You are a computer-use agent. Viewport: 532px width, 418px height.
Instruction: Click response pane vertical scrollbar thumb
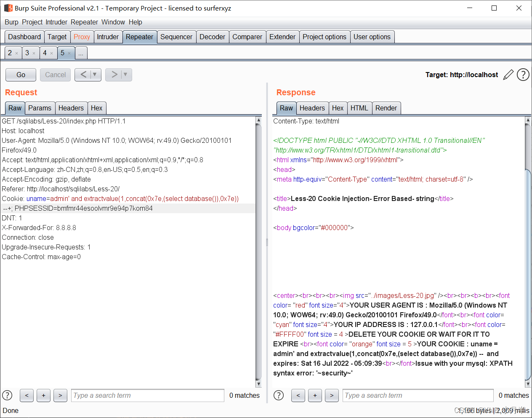pos(528,274)
